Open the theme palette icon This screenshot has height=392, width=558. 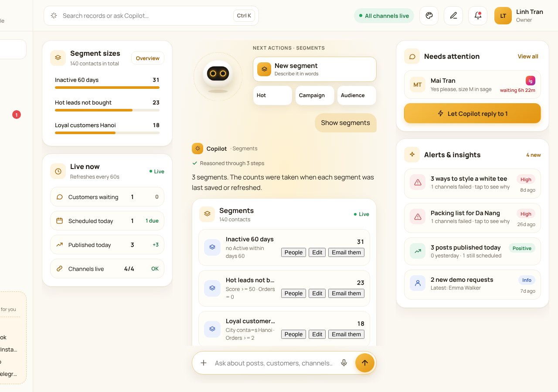point(429,16)
